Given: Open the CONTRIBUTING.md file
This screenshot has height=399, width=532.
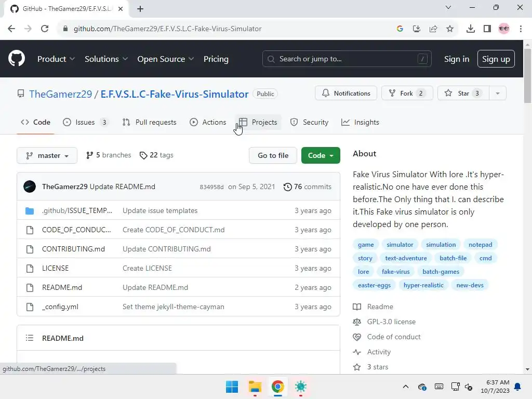Looking at the screenshot, I should (73, 249).
